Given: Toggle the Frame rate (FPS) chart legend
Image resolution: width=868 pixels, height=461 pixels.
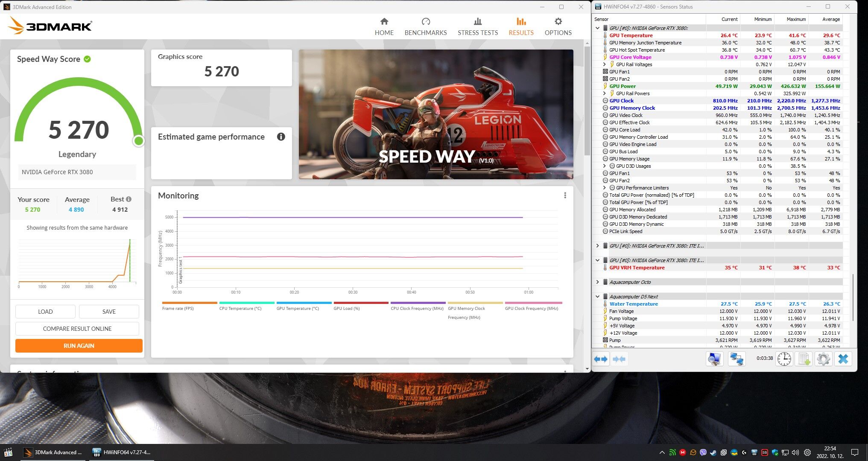Looking at the screenshot, I should coord(178,308).
